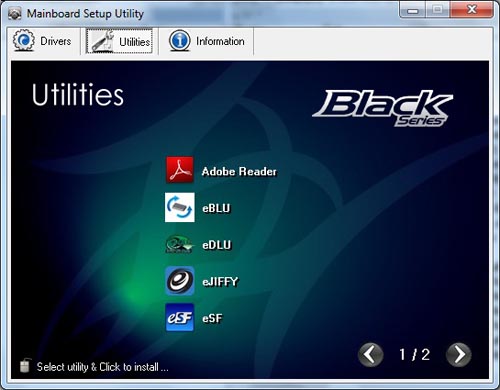500x390 pixels.
Task: Click the blue eSF icon
Action: click(180, 318)
